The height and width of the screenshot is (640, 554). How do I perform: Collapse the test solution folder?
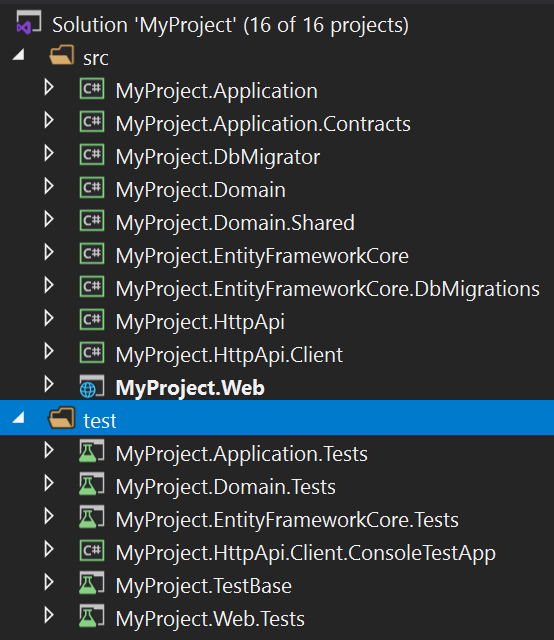point(18,417)
